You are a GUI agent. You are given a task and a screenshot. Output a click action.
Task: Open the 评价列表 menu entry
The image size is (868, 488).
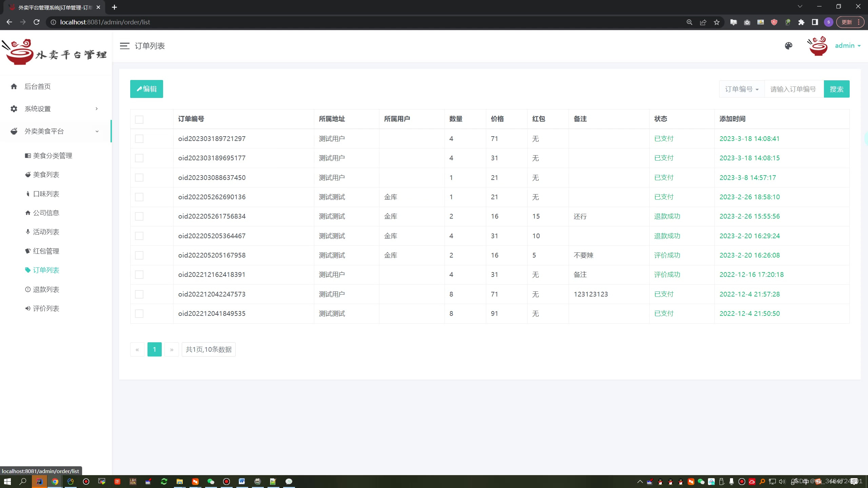pos(46,308)
